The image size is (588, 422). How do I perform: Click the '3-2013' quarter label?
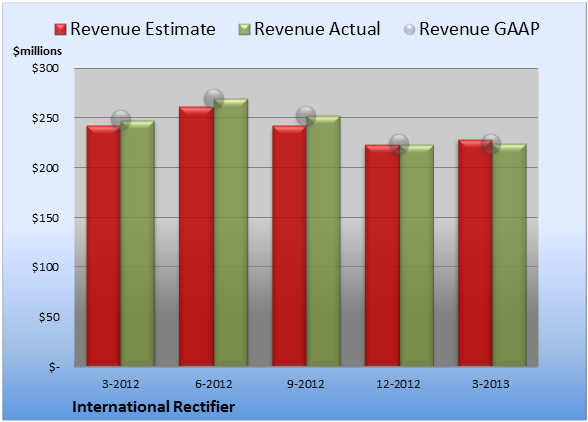(491, 384)
